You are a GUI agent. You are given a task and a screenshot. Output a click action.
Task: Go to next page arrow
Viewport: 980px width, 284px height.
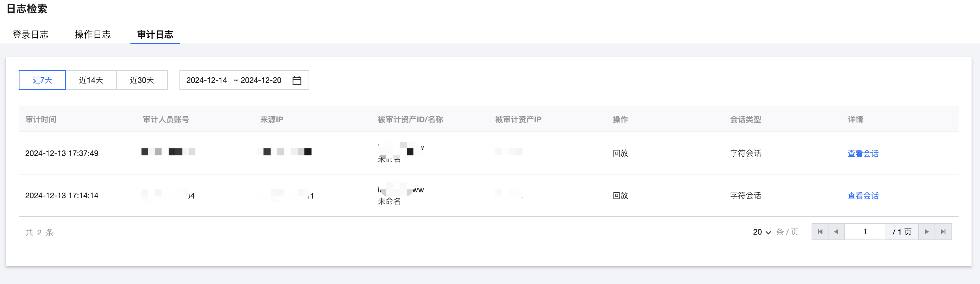(x=927, y=232)
